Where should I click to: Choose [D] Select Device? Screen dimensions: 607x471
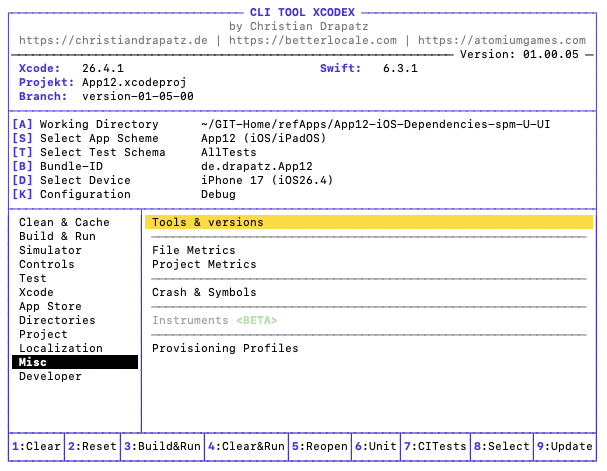pos(72,180)
